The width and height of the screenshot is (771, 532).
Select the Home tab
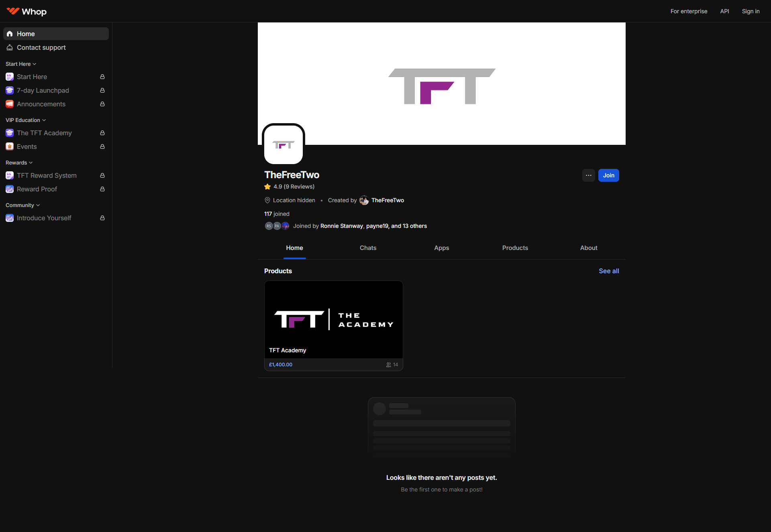click(x=295, y=248)
